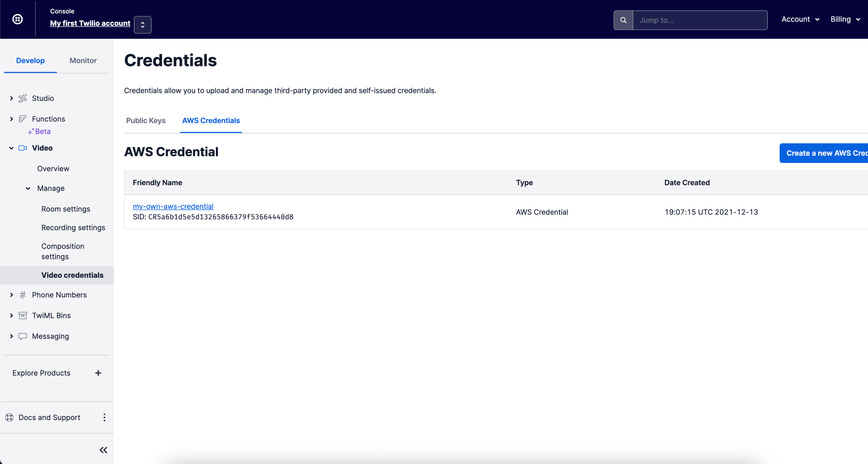
Task: Collapse the sidebar using the double-chevron icon
Action: pyautogui.click(x=103, y=450)
